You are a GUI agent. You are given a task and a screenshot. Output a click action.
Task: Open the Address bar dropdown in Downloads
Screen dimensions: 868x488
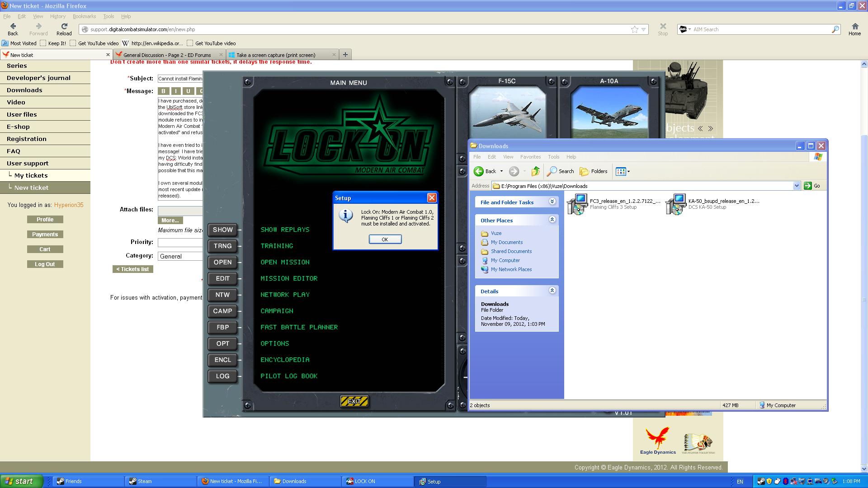(797, 186)
